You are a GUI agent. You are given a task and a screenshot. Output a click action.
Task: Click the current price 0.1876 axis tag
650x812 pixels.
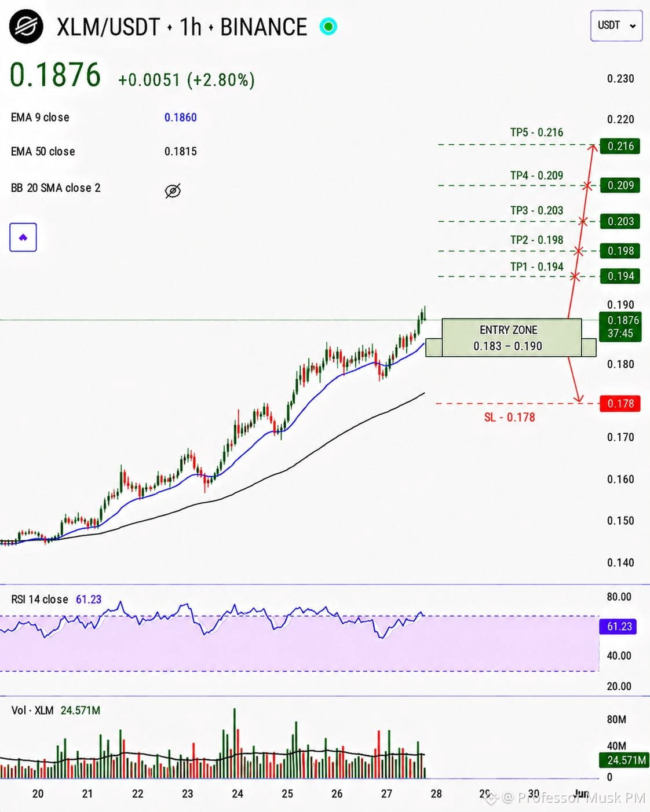[x=620, y=327]
